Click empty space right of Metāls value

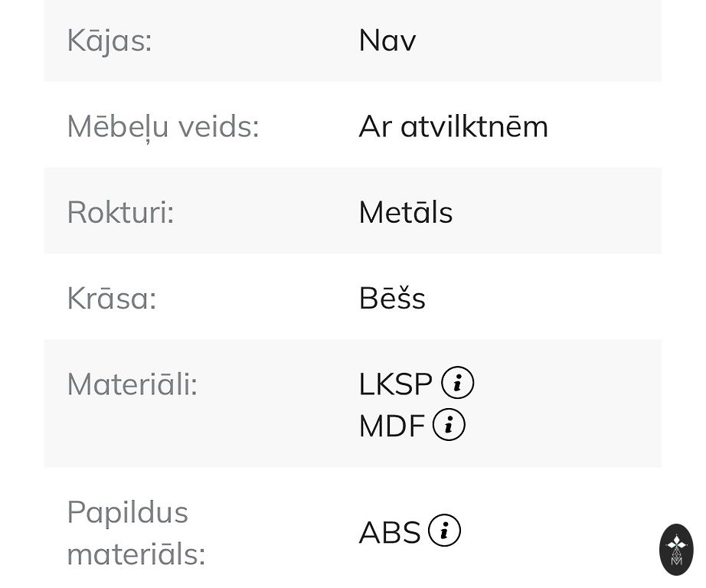point(559,212)
